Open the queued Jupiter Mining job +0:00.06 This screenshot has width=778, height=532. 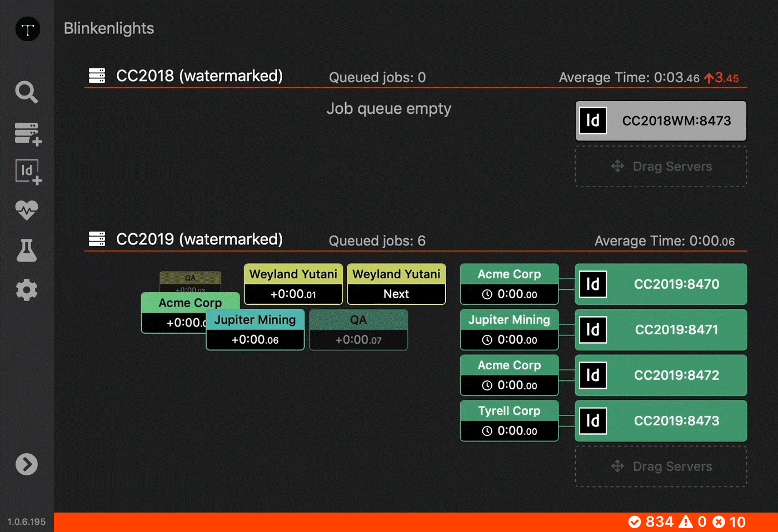click(255, 330)
